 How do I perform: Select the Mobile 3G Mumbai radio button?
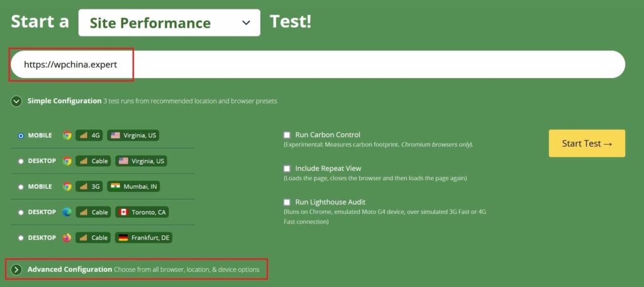tap(21, 187)
